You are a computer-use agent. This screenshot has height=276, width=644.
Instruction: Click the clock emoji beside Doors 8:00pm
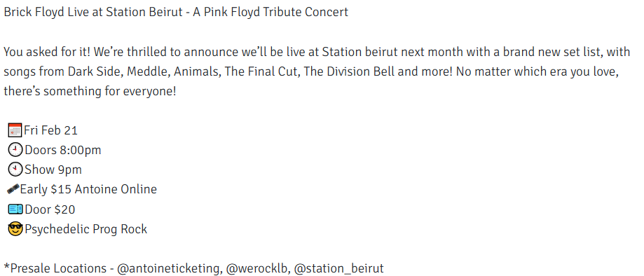(15, 150)
